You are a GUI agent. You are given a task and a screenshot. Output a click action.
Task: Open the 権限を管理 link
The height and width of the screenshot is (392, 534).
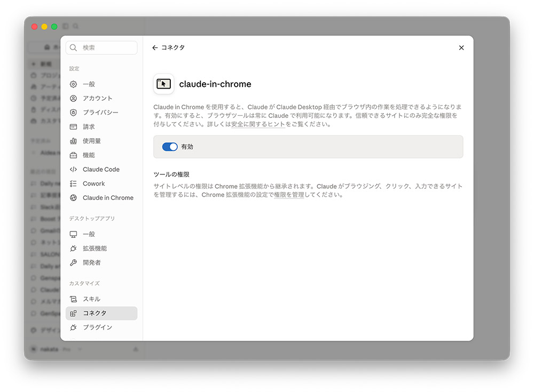(289, 195)
